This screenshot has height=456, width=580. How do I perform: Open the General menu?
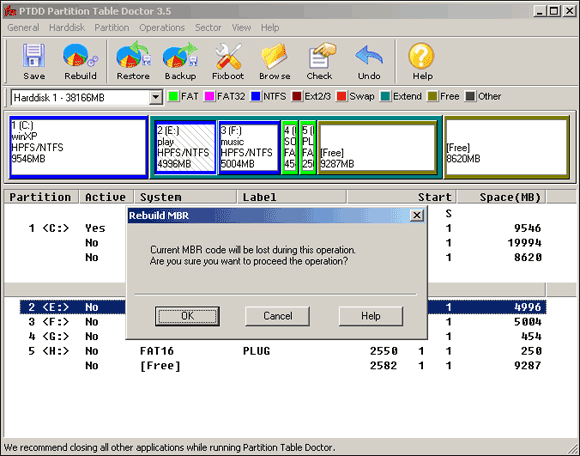[x=23, y=28]
